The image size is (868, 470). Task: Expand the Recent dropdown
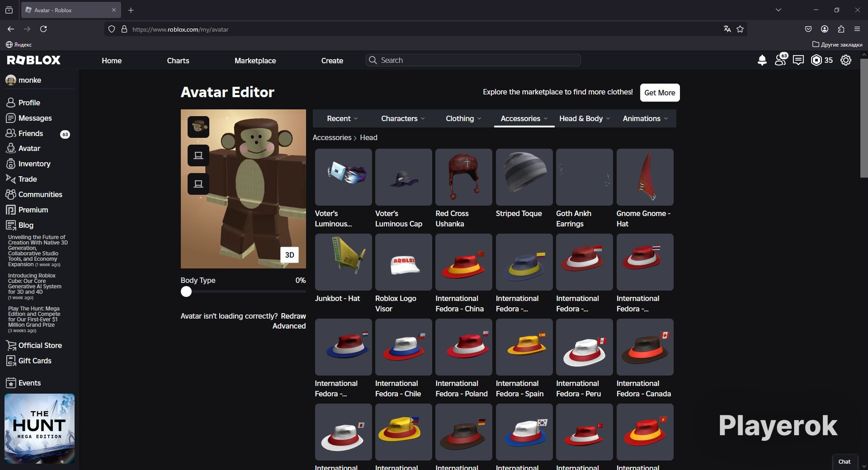[342, 118]
